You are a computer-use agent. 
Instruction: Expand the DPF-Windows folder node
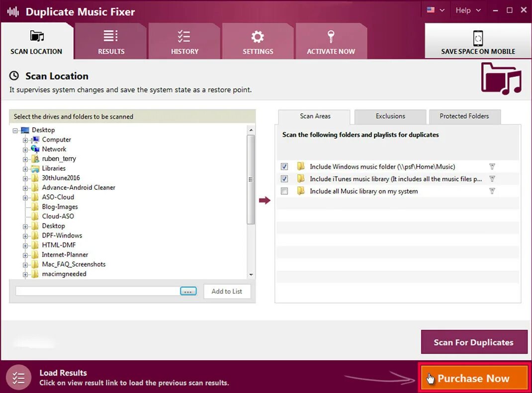25,236
